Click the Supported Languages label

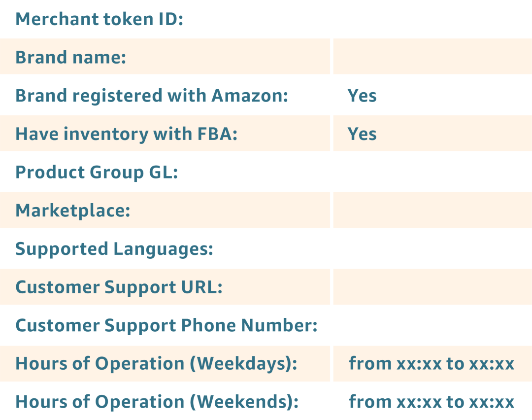point(114,249)
